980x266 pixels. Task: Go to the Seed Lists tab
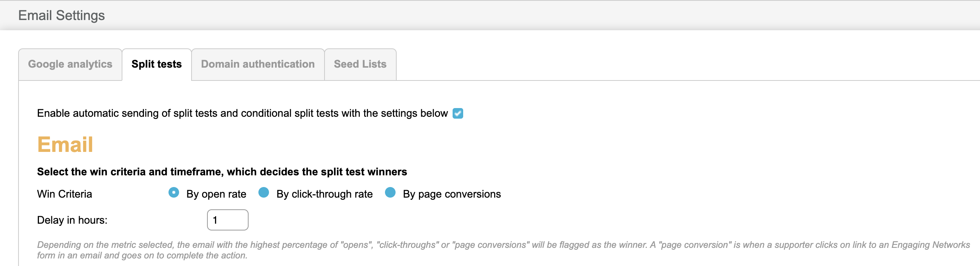click(360, 64)
